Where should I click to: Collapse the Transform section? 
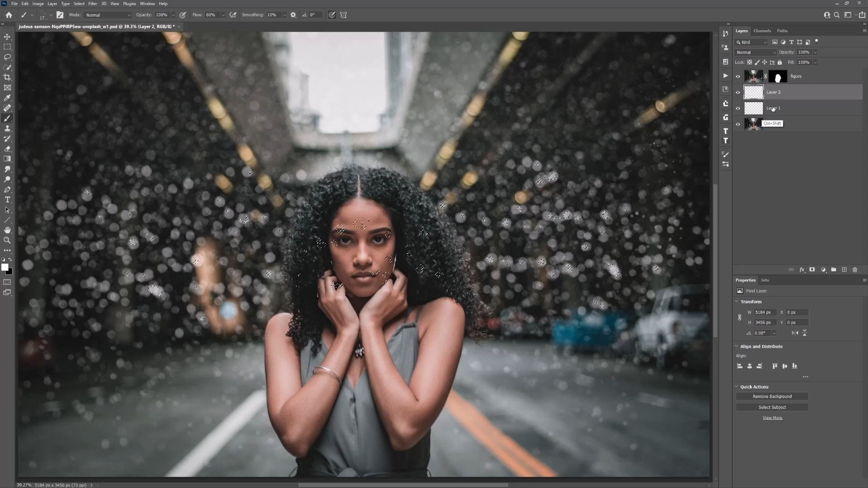click(x=737, y=302)
